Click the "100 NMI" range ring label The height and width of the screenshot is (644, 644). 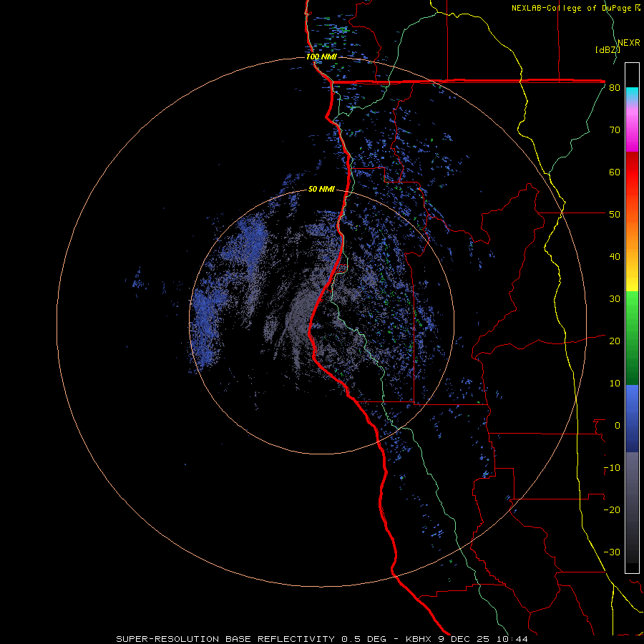coord(321,57)
